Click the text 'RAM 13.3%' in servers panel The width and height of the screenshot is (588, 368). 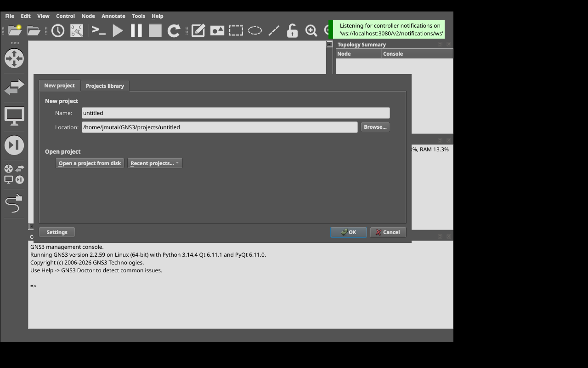click(x=434, y=149)
